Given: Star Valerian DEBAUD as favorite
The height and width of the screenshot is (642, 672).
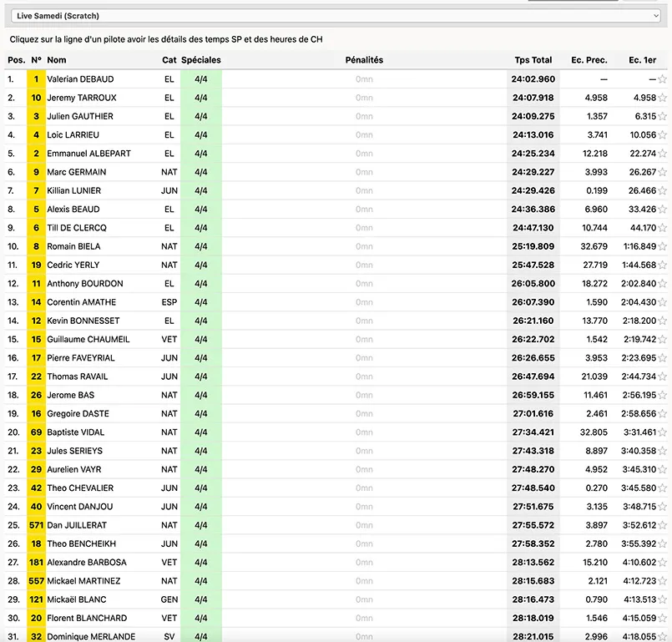Looking at the screenshot, I should pyautogui.click(x=662, y=78).
